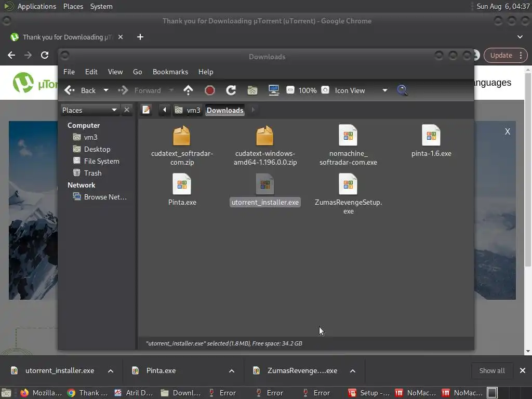The image size is (532, 399).
Task: Click the file manager search magnifier icon
Action: (402, 90)
